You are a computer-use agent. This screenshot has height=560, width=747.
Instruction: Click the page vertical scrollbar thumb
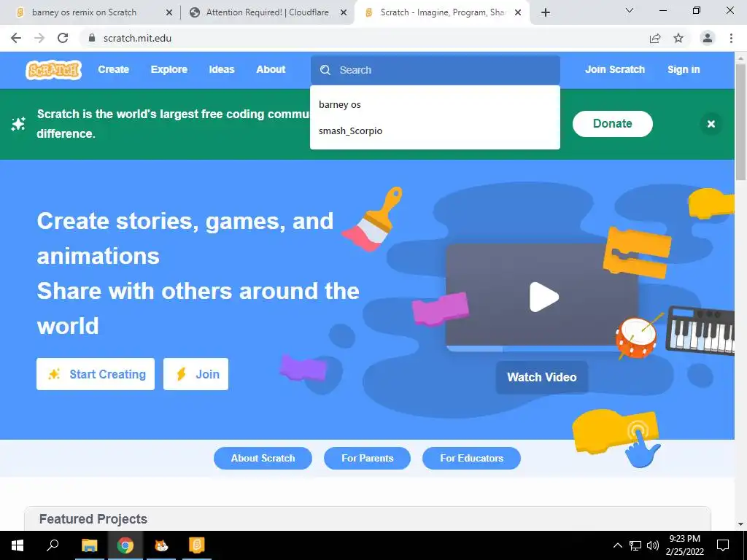tap(741, 122)
